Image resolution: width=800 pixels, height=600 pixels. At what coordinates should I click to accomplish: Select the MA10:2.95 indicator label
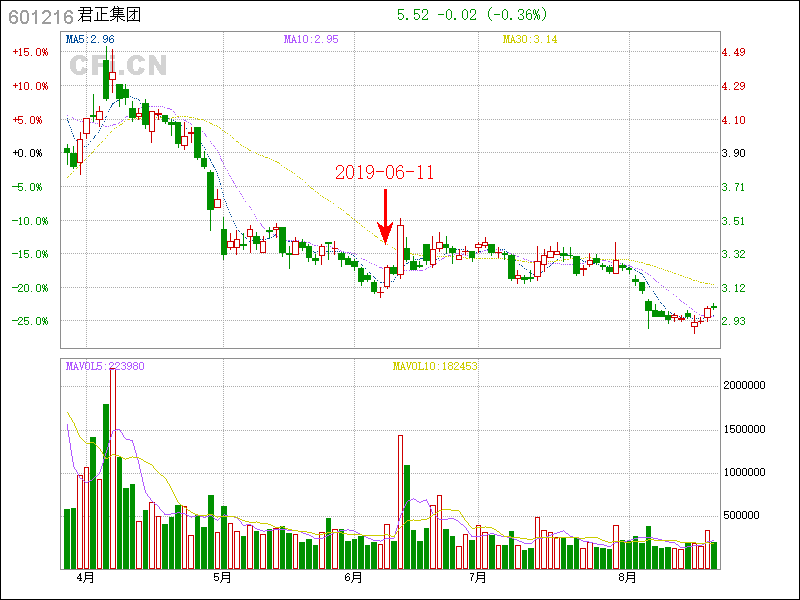pyautogui.click(x=311, y=39)
